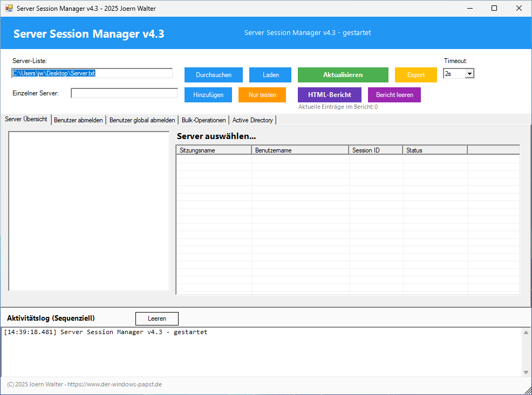Switch to the Active Directory tab

(x=252, y=120)
